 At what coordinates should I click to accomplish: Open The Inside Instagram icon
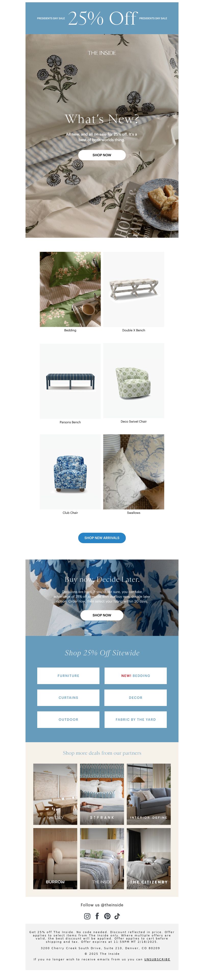click(x=87, y=916)
